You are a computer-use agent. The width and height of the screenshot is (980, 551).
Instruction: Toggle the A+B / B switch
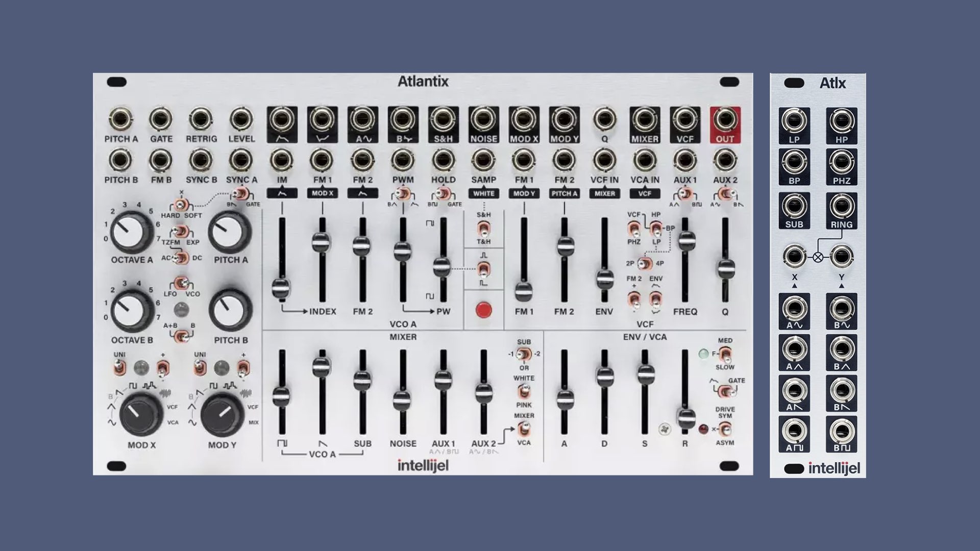point(181,336)
